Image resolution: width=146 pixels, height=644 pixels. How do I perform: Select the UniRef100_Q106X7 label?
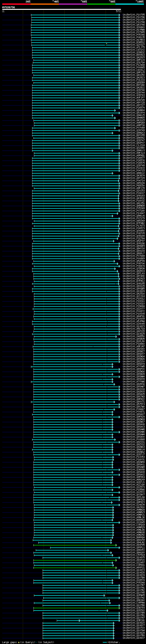133,638
